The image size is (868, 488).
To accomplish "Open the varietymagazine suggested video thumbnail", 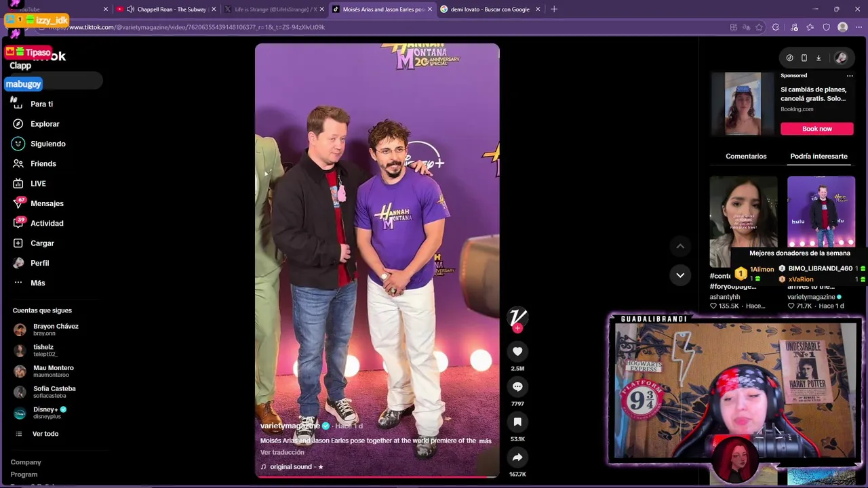I will point(821,211).
